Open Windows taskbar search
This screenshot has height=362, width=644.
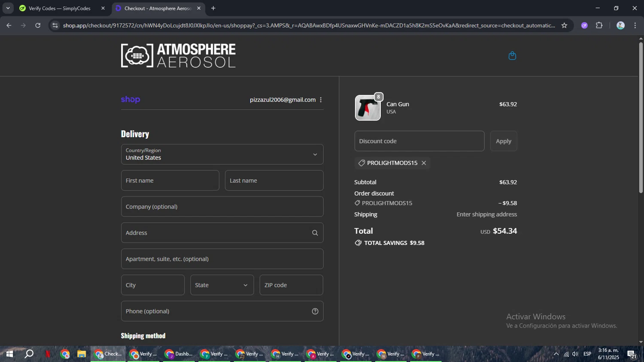point(29,354)
